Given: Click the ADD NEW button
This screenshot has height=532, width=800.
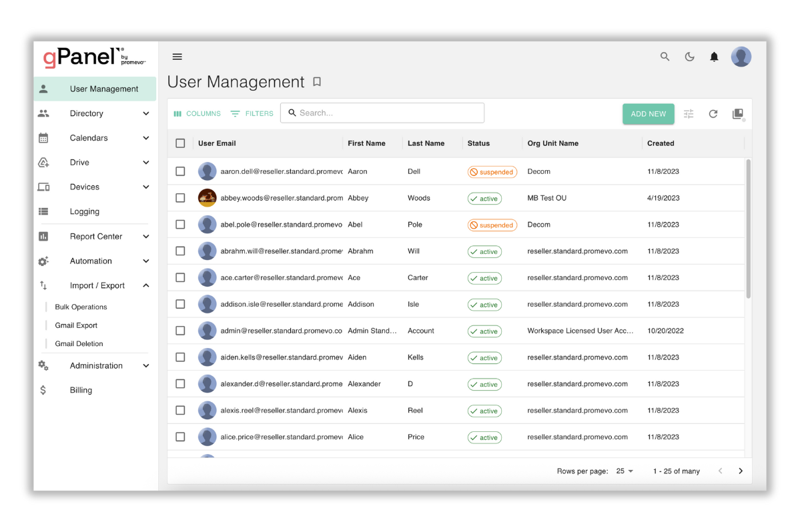Looking at the screenshot, I should coord(648,113).
